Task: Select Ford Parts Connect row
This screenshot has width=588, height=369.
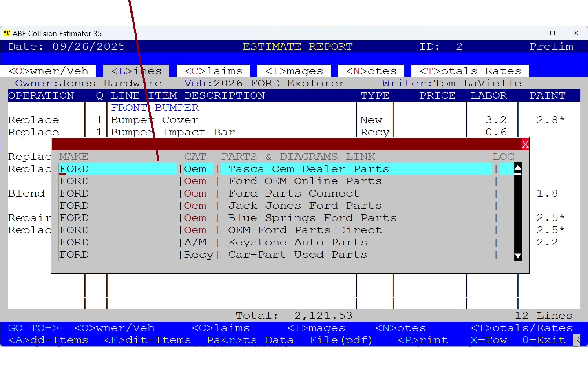Action: coord(294,193)
